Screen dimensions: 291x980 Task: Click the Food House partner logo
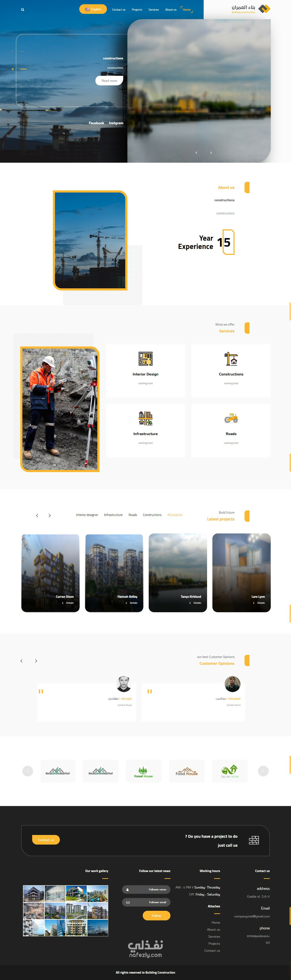tap(187, 771)
